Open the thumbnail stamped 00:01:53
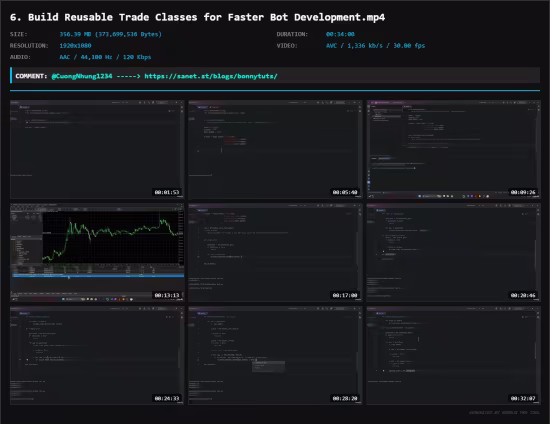The image size is (550, 424). click(97, 149)
